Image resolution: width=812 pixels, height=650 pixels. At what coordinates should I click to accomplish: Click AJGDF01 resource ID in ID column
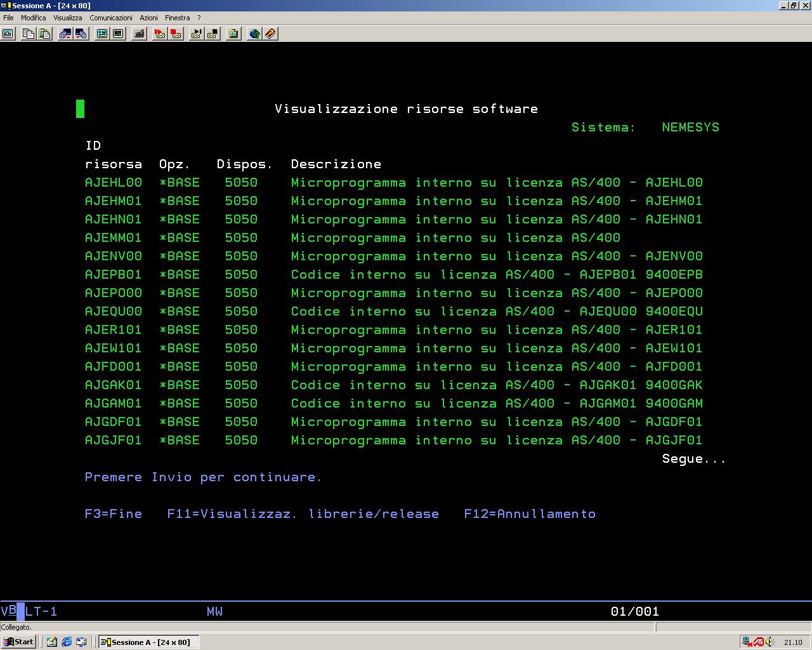coord(114,421)
